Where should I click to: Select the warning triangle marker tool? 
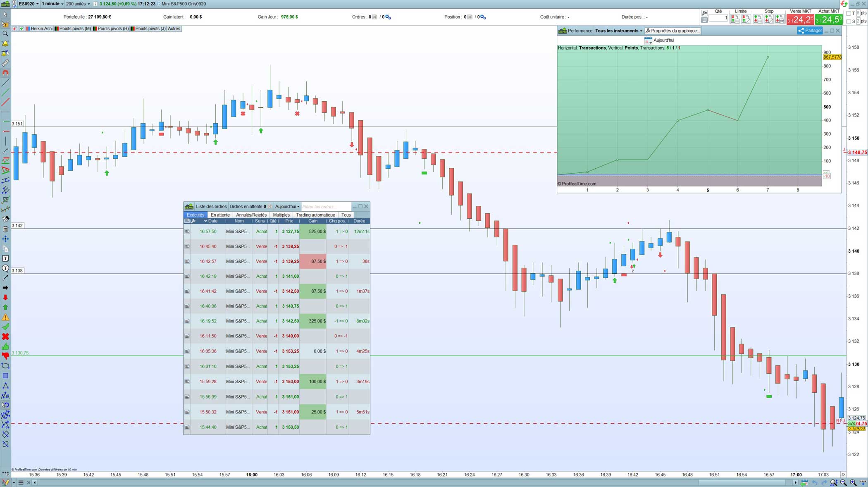[x=5, y=317]
